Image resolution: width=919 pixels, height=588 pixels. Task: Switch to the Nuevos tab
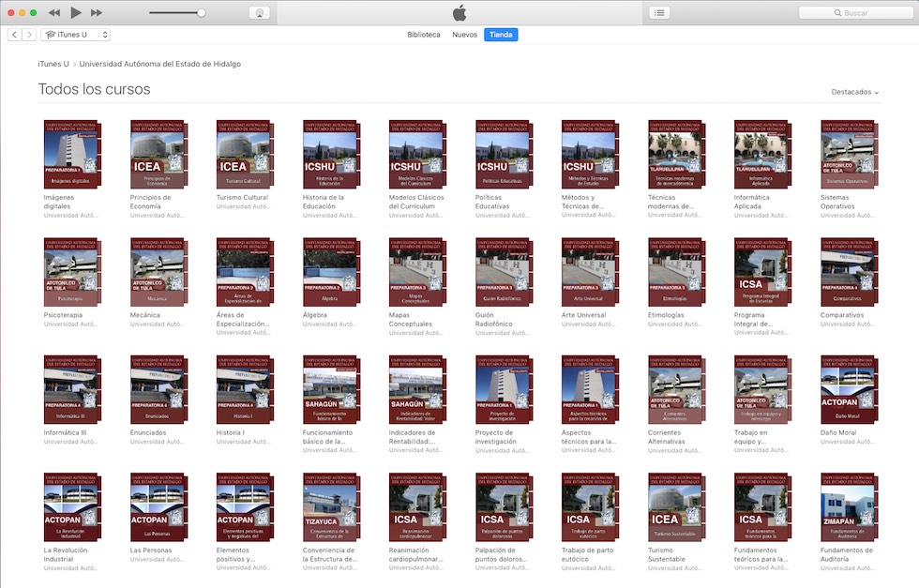click(465, 35)
